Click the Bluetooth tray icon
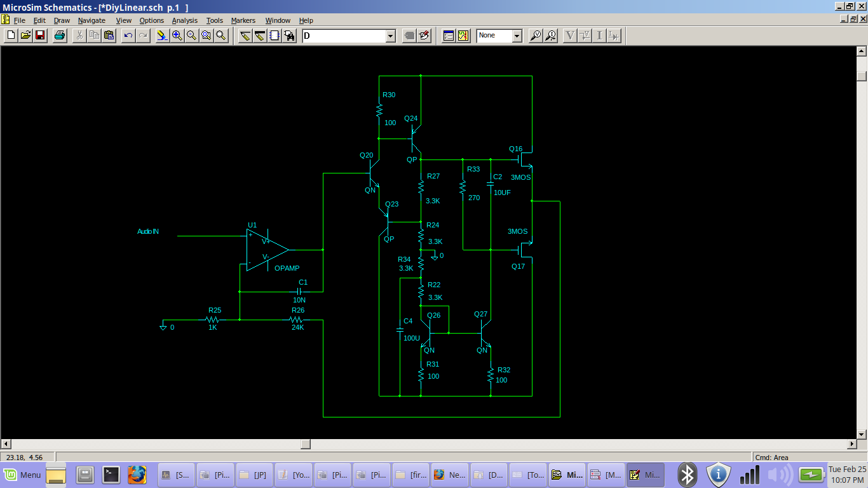This screenshot has height=488, width=868. (687, 475)
